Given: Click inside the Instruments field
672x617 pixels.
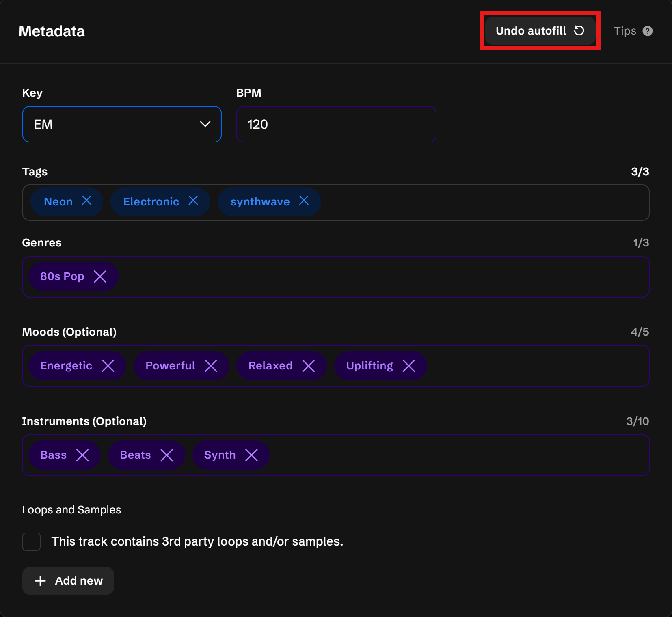Looking at the screenshot, I should (447, 455).
